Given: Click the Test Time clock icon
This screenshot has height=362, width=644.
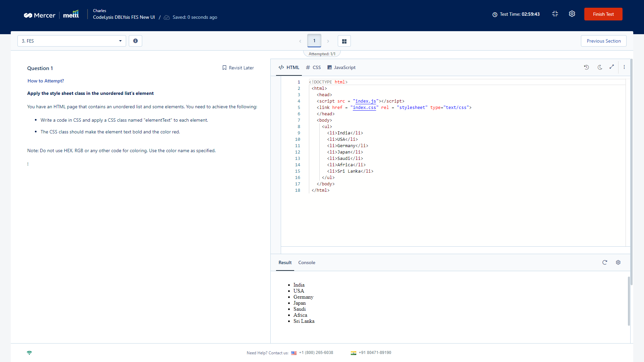Looking at the screenshot, I should (x=495, y=14).
